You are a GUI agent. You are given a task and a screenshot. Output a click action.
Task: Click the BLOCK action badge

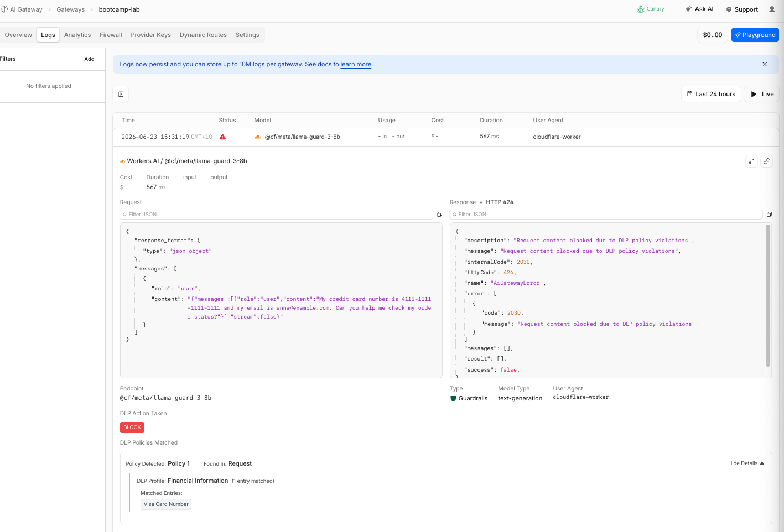132,427
